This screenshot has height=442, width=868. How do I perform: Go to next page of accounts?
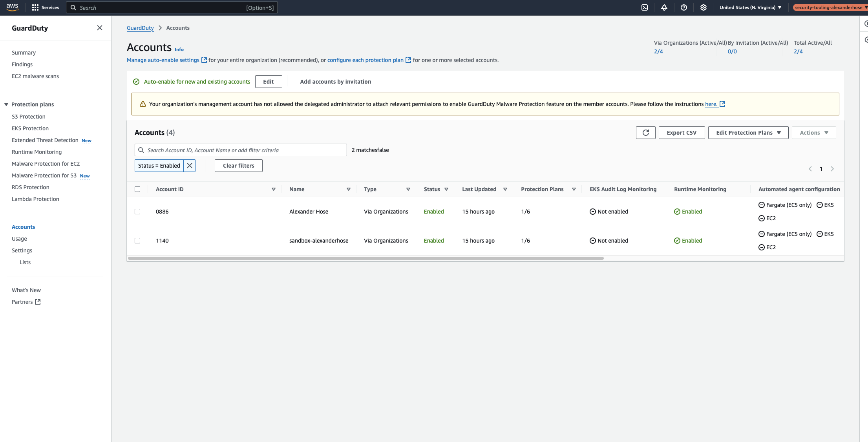tap(832, 169)
